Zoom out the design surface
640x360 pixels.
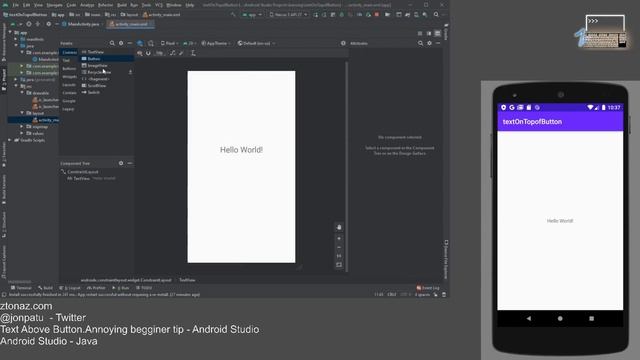pos(339,247)
